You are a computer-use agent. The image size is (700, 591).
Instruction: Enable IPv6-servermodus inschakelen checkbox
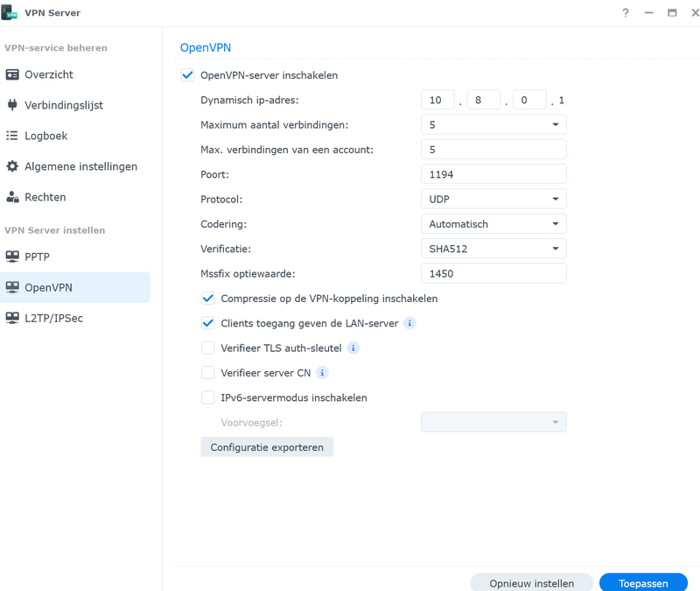click(x=208, y=398)
